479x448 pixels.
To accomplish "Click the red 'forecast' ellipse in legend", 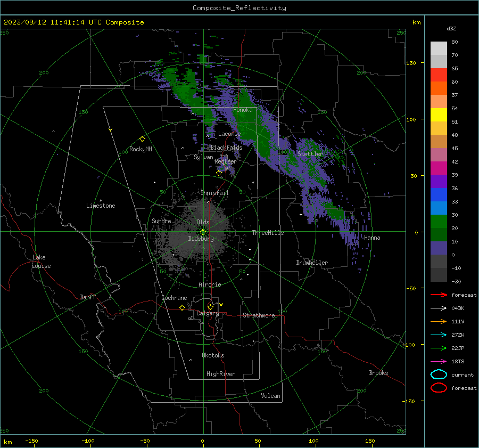I will coord(439,388).
